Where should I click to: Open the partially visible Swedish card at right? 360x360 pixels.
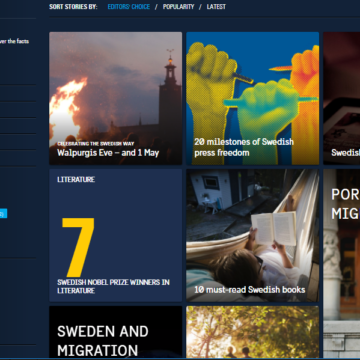coord(342,98)
